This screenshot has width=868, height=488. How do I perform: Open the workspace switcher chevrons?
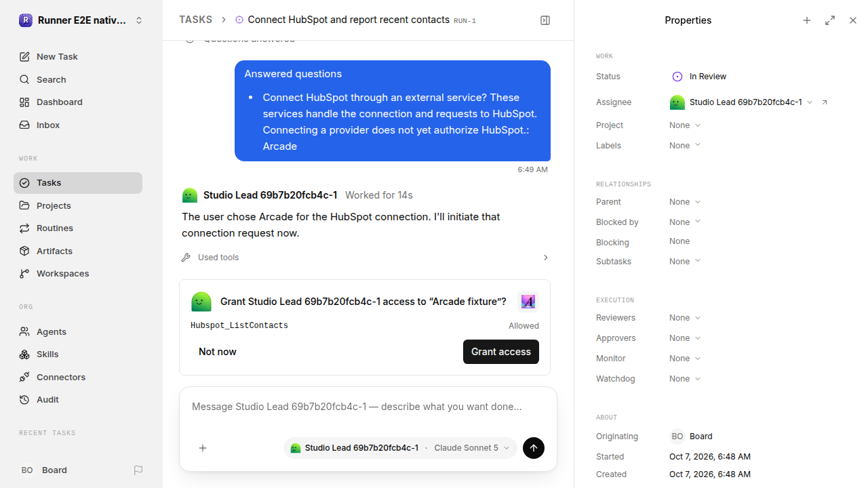pos(139,20)
